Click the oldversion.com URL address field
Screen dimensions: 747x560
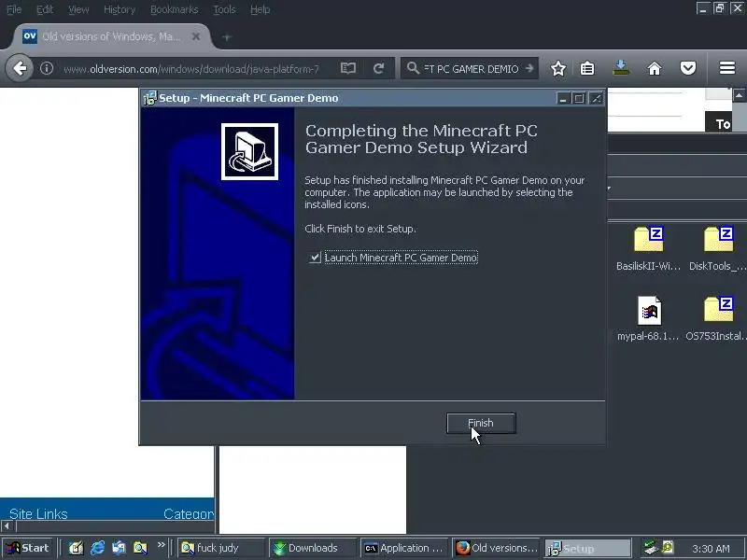coord(190,69)
